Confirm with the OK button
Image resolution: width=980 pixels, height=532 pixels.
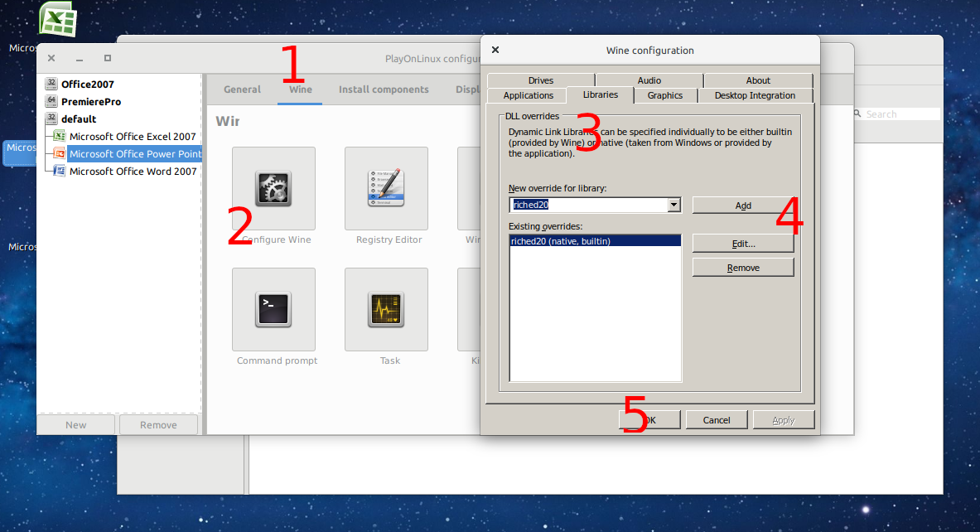650,420
